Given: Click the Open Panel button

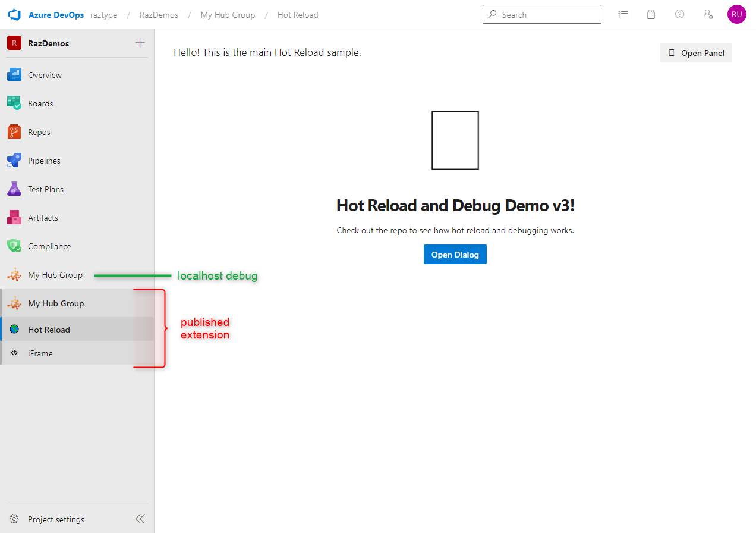Looking at the screenshot, I should tap(696, 52).
